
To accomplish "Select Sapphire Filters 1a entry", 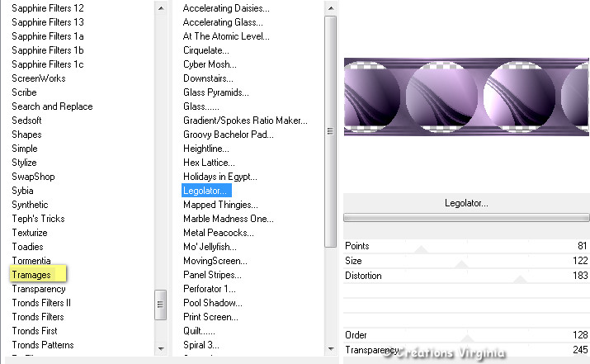I will [x=48, y=36].
